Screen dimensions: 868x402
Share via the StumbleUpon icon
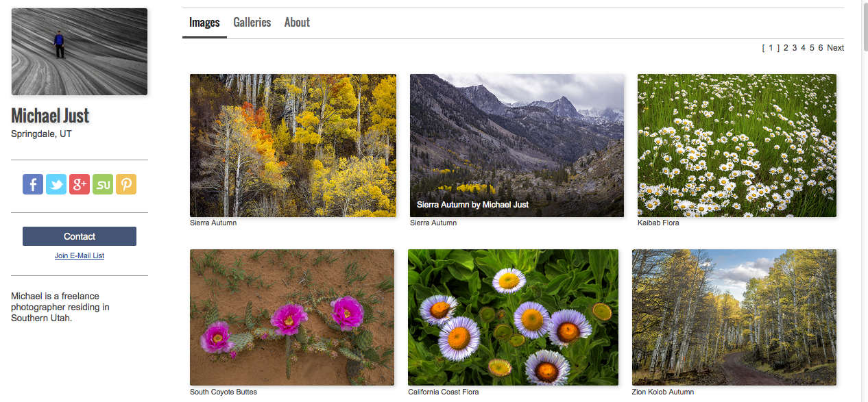[103, 184]
